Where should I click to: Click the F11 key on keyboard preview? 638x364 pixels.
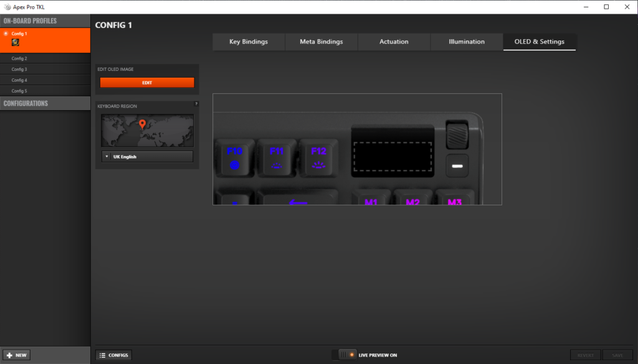(x=277, y=158)
